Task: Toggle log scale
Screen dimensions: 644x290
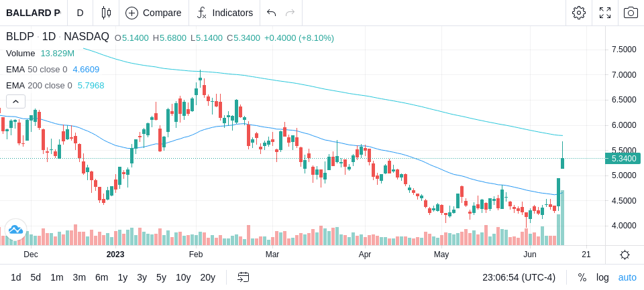Action: pyautogui.click(x=602, y=278)
